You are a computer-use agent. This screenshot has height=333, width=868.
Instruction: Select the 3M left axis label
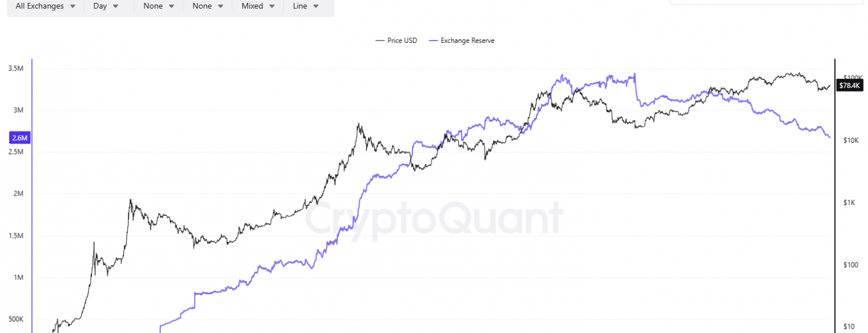19,111
